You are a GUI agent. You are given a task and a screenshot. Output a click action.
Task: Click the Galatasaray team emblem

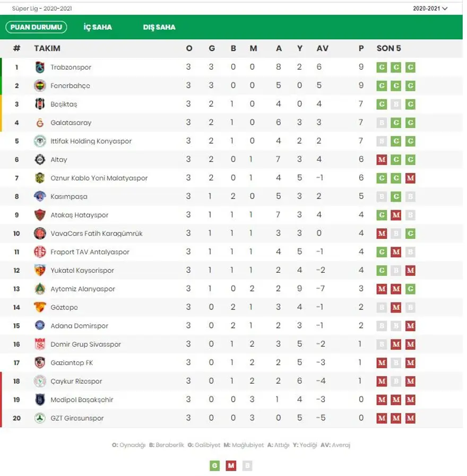point(40,123)
